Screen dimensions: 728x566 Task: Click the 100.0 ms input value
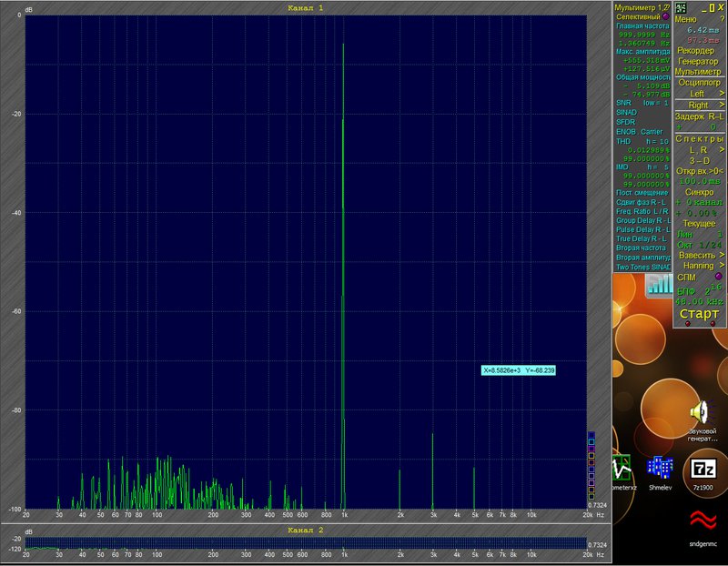pos(699,181)
